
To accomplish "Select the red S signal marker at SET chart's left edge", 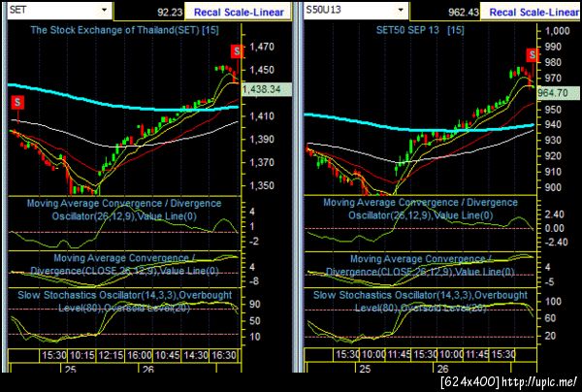I will tap(17, 102).
